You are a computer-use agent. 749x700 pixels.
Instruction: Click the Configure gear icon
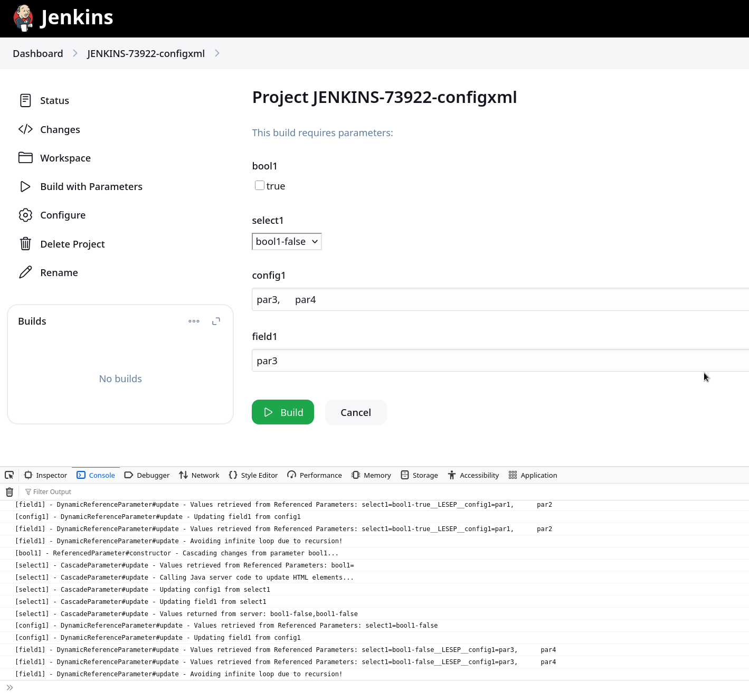(x=25, y=215)
